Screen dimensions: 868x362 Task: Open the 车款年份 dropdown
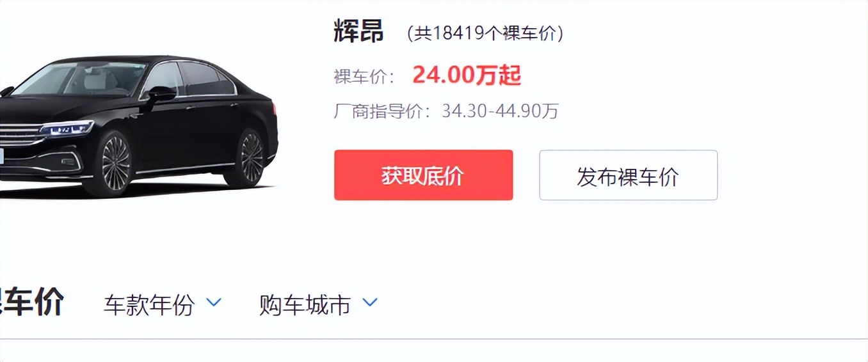162,304
